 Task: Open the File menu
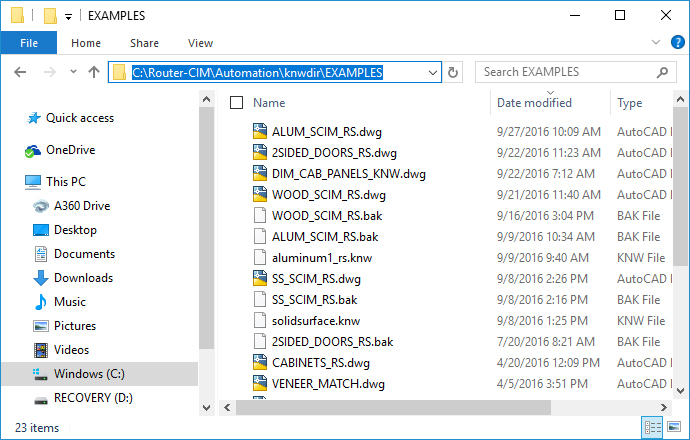point(28,43)
